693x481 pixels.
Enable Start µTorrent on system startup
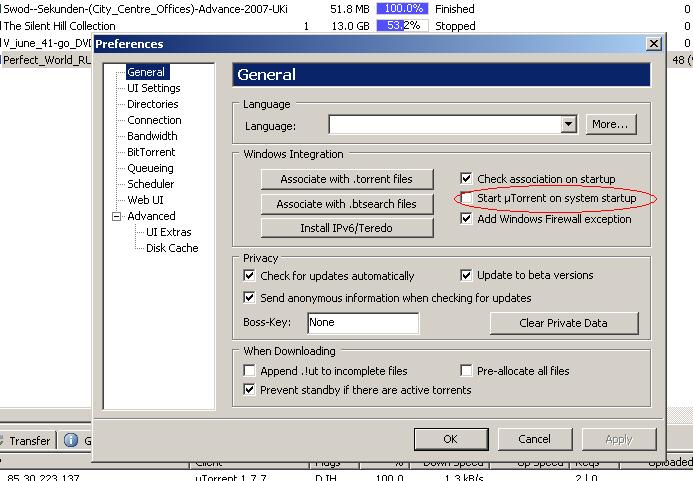466,198
